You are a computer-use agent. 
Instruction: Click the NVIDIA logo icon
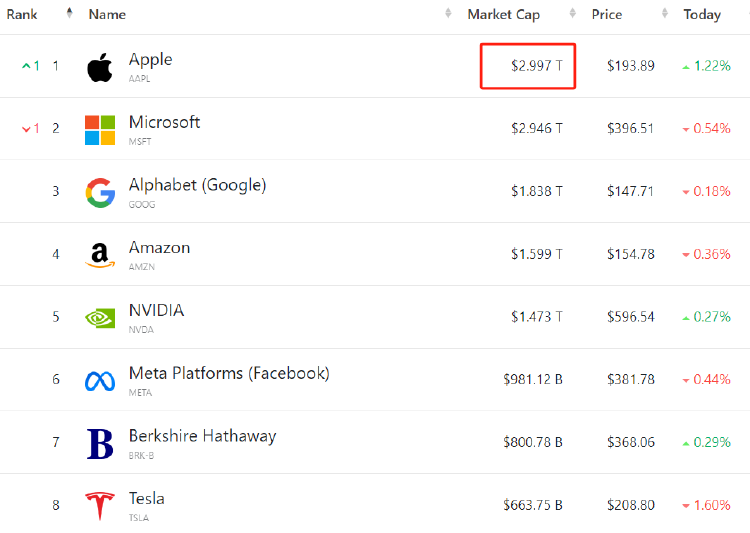pos(100,318)
